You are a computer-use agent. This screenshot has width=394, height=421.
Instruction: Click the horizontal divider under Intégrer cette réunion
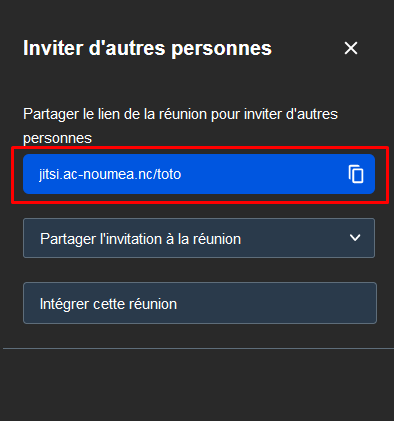[198, 349]
